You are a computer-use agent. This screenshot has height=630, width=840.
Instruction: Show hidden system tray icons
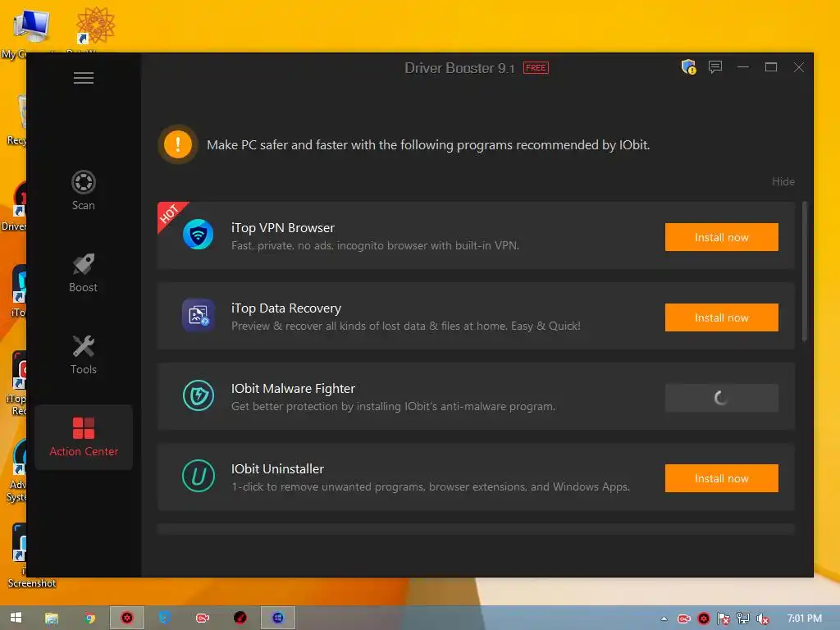(x=664, y=619)
